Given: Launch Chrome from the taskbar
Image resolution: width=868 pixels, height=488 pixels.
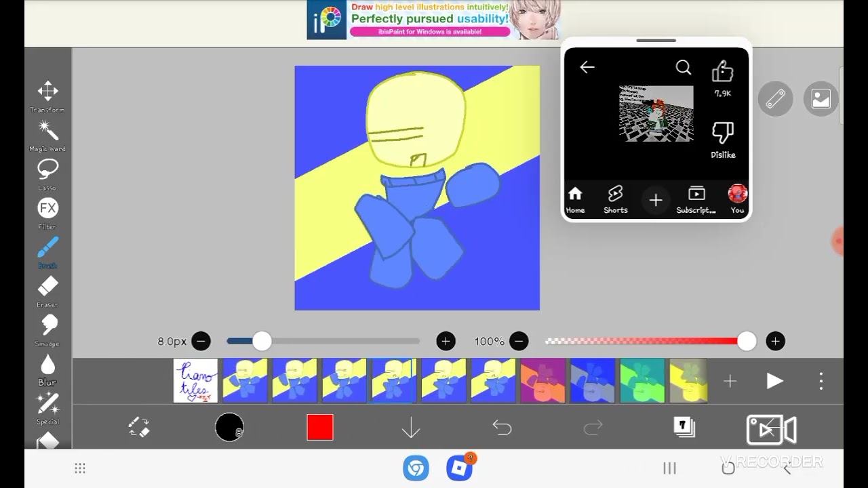Looking at the screenshot, I should click(x=416, y=468).
